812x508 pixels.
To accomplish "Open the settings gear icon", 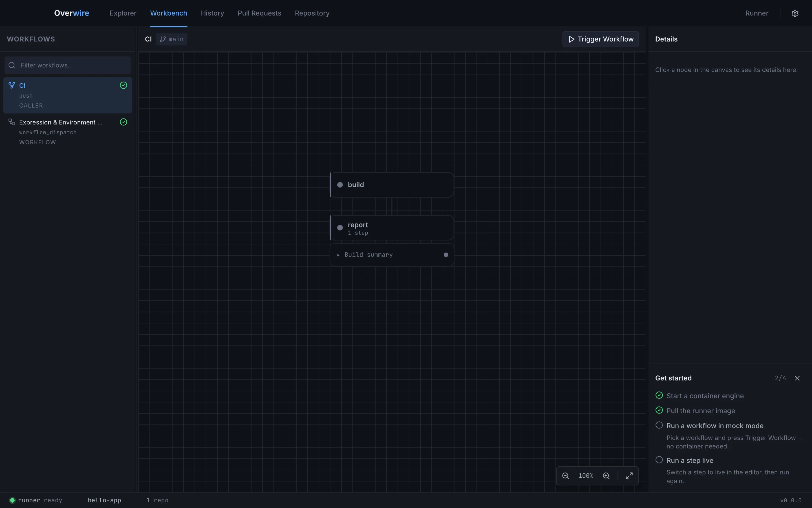I will (795, 13).
